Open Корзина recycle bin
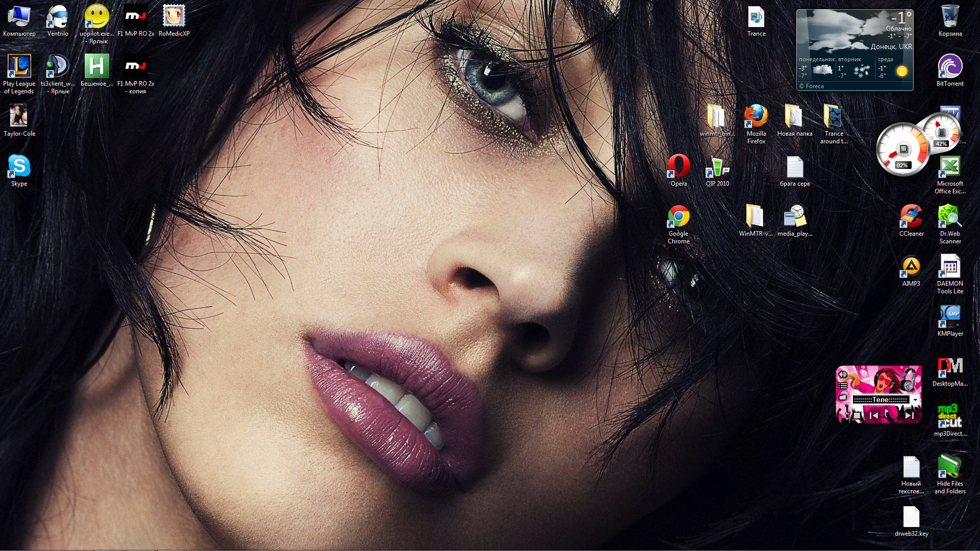 950,21
